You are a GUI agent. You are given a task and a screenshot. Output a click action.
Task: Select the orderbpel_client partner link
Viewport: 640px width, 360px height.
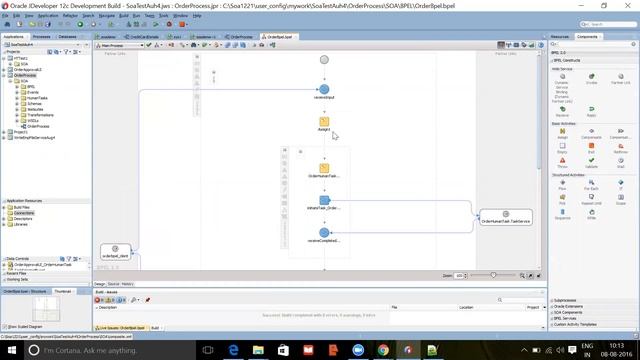tap(116, 251)
